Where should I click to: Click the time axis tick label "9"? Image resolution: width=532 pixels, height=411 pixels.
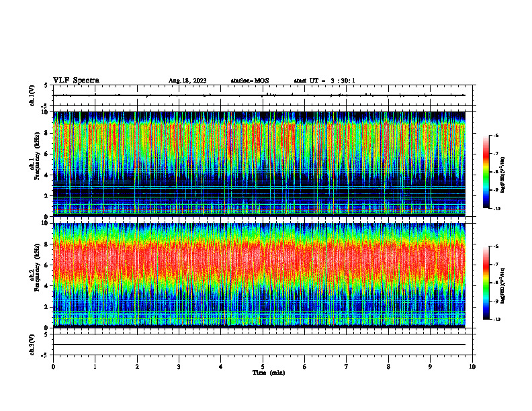click(430, 367)
